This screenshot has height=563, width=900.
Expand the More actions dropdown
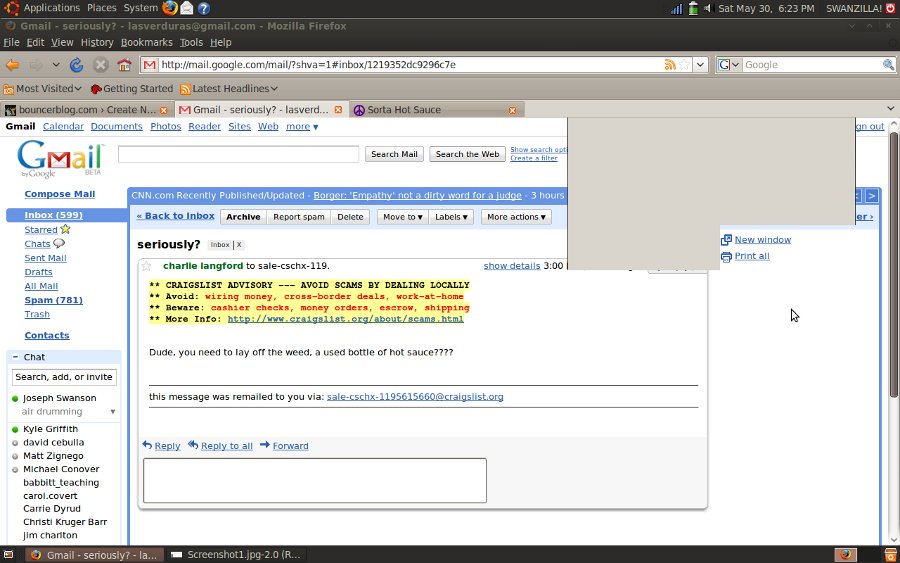515,217
